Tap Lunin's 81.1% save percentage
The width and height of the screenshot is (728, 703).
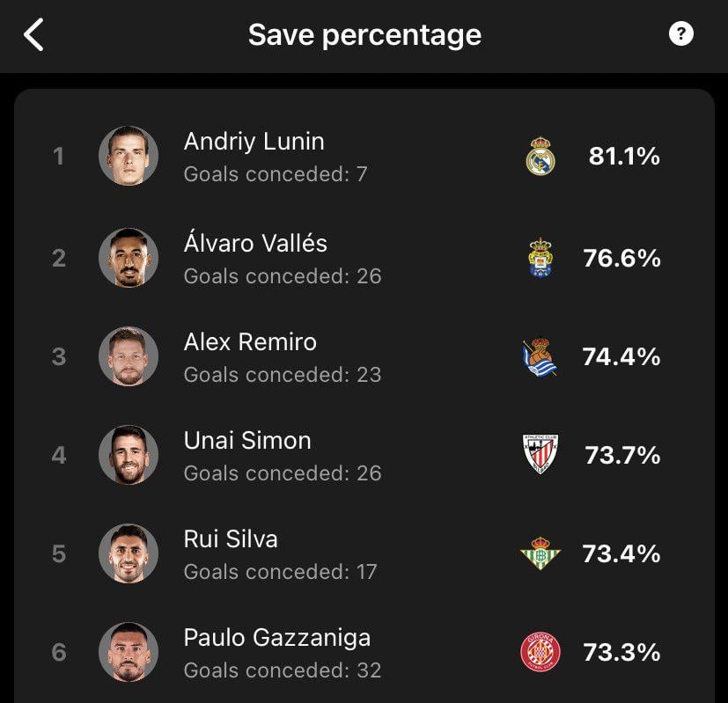[624, 157]
